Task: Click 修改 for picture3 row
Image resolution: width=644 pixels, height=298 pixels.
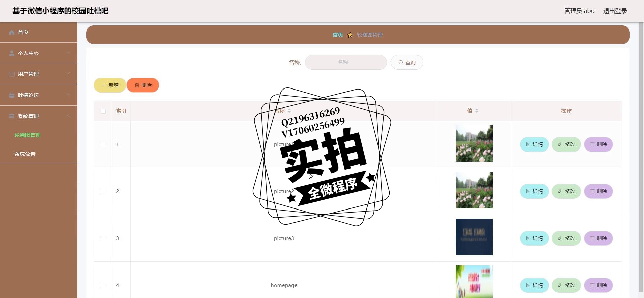Action: tap(567, 238)
